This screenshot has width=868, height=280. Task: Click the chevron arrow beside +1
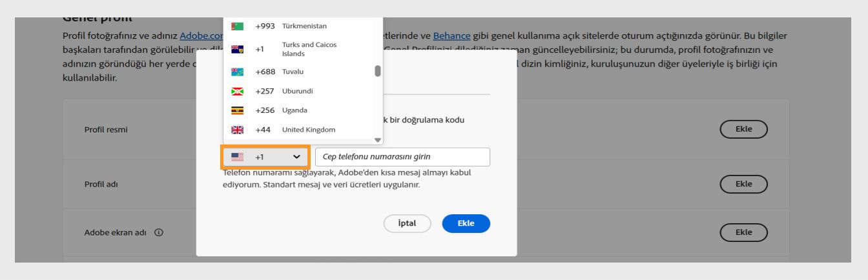(x=296, y=157)
